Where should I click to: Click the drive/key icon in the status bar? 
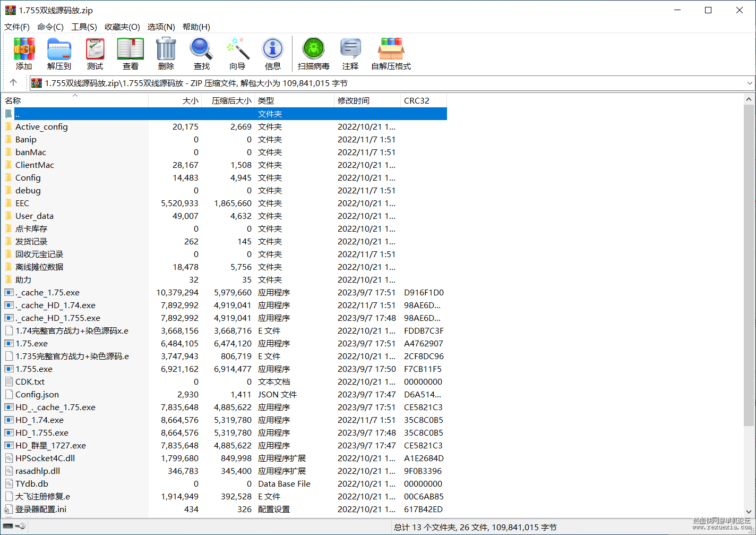(x=14, y=526)
